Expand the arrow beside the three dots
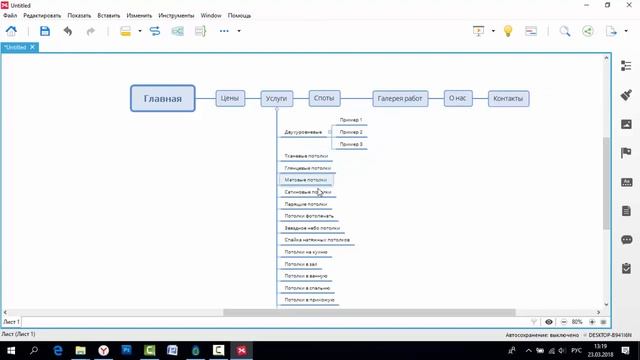640x360 pixels. click(x=239, y=31)
